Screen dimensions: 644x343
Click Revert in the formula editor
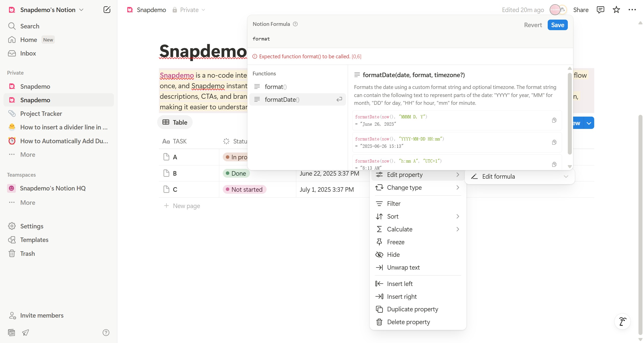click(533, 25)
